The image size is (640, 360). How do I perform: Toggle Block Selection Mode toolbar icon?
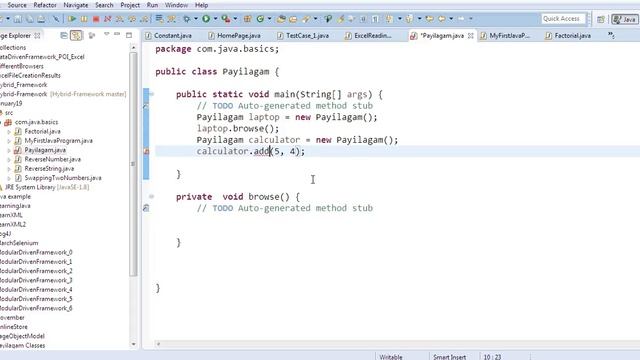(363, 19)
